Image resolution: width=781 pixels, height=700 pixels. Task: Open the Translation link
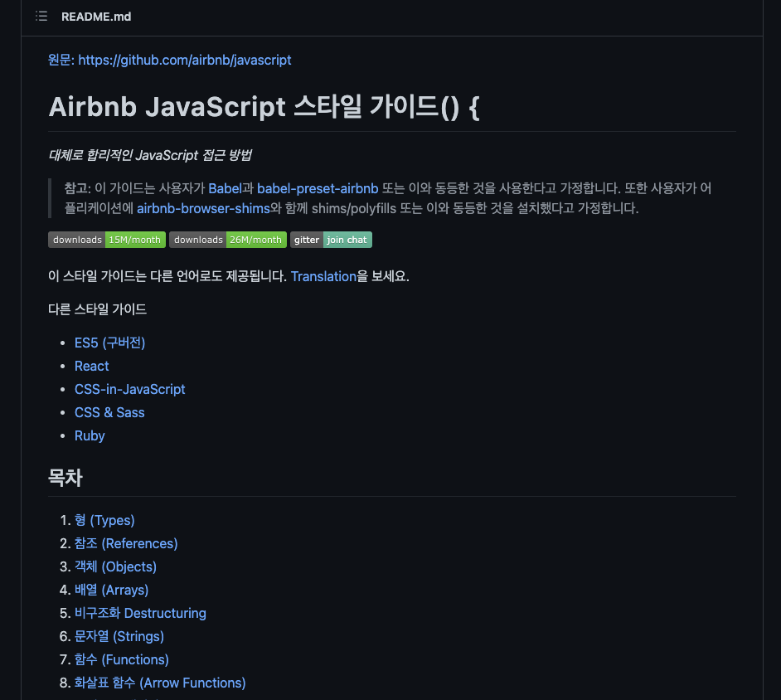click(x=323, y=276)
